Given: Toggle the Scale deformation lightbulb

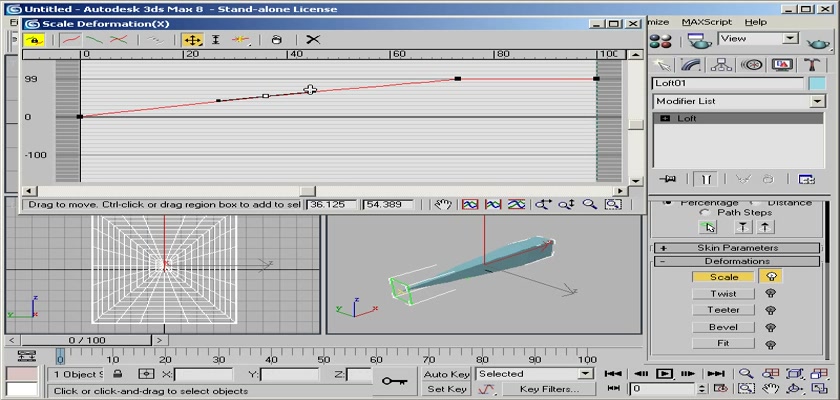Looking at the screenshot, I should [x=771, y=277].
